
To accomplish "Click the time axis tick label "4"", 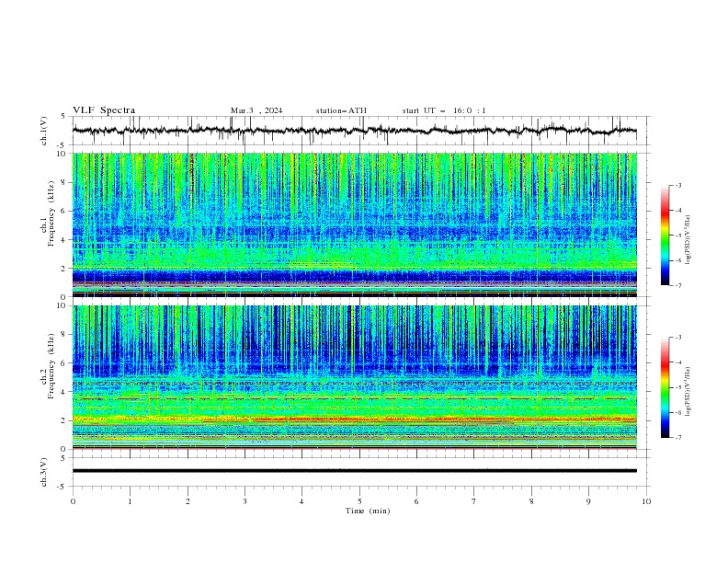I will tap(301, 501).
